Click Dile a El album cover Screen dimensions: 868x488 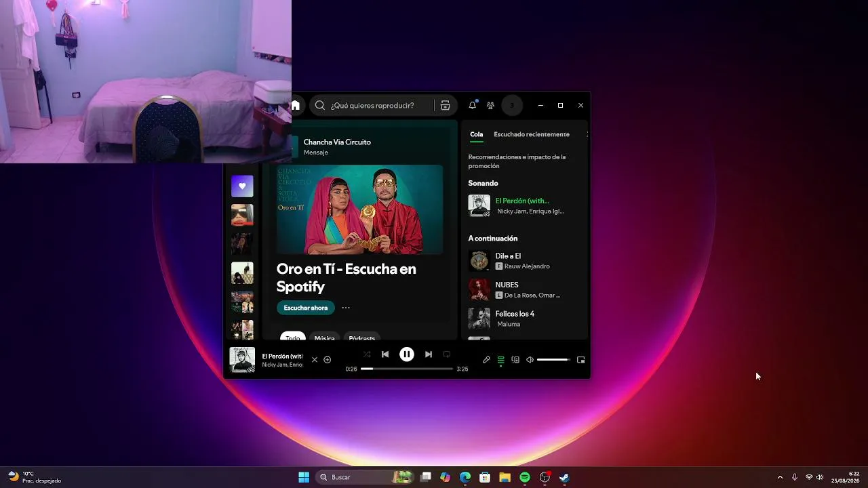coord(479,261)
